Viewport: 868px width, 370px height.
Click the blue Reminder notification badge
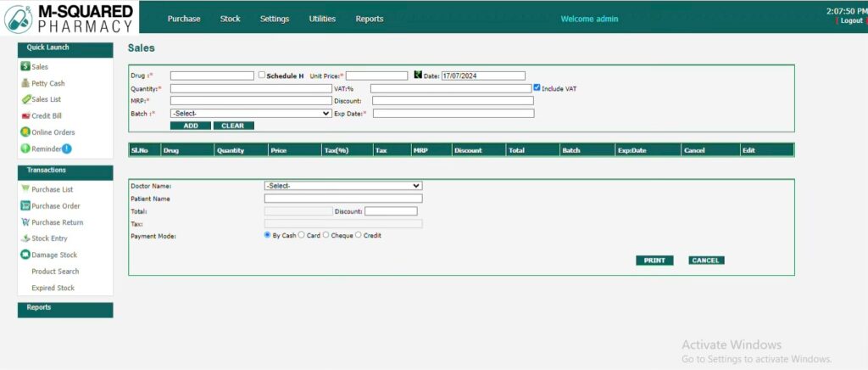[x=66, y=149]
